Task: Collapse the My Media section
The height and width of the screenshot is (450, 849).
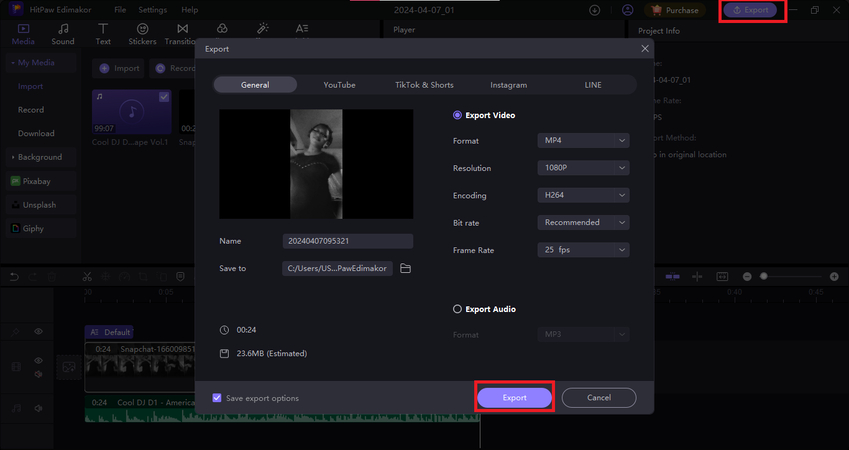Action: 12,63
